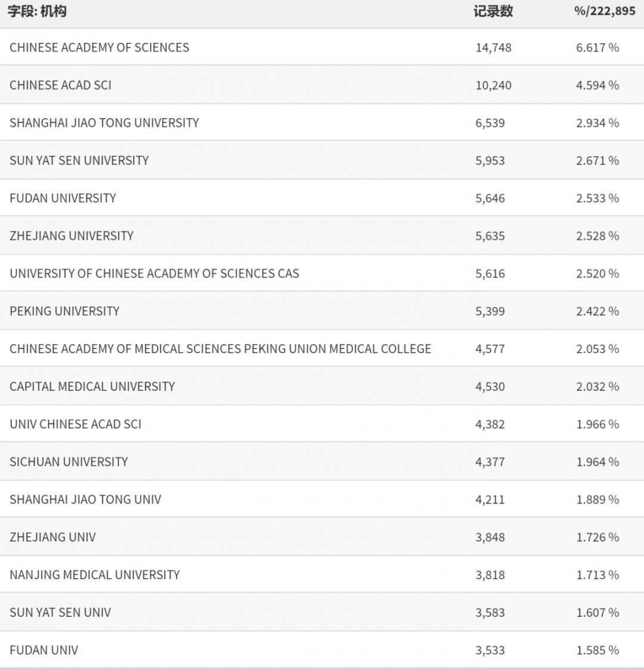
Task: Open Capital Medical University entry
Action: point(92,386)
